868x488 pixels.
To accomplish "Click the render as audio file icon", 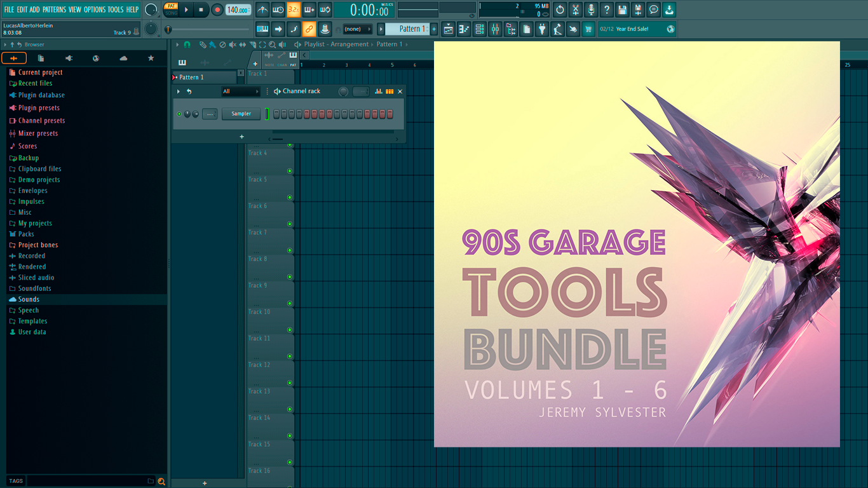I will (x=638, y=10).
